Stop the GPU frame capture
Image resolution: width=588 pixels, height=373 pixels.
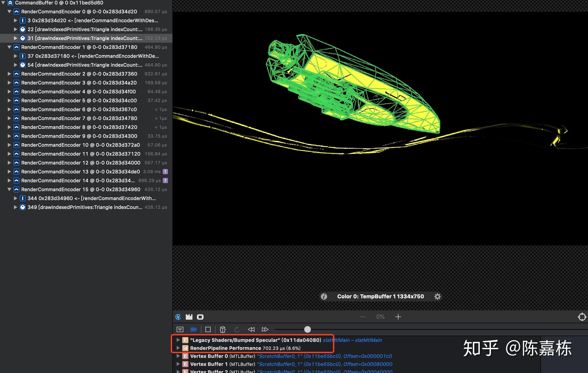[x=208, y=329]
